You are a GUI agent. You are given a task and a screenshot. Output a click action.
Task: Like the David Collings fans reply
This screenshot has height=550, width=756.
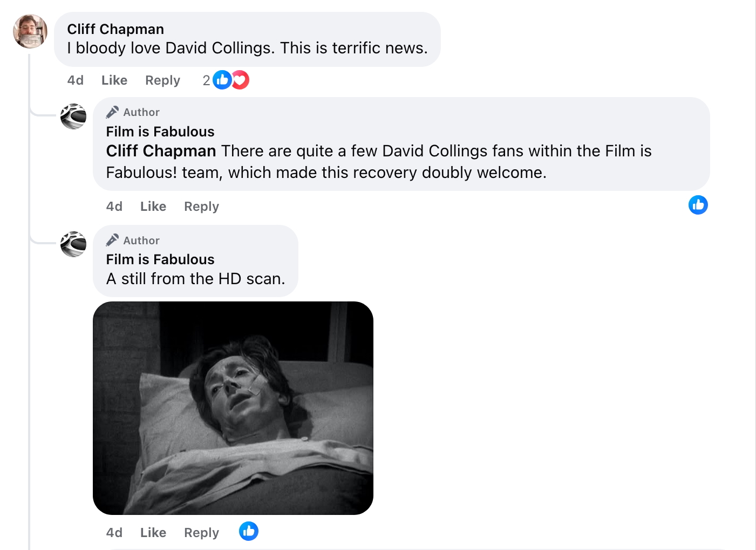[153, 207]
